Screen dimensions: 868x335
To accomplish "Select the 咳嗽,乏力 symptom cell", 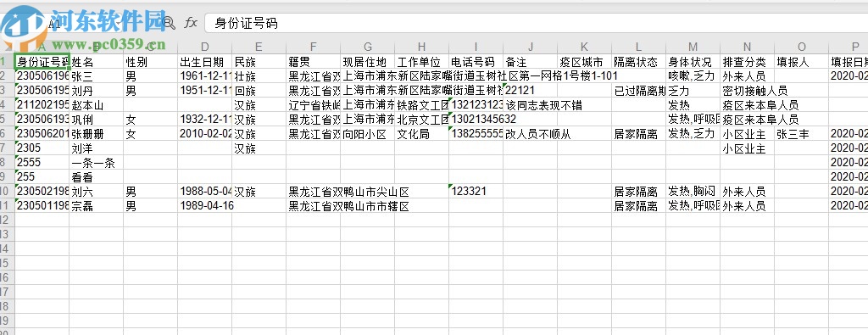I will 693,75.
